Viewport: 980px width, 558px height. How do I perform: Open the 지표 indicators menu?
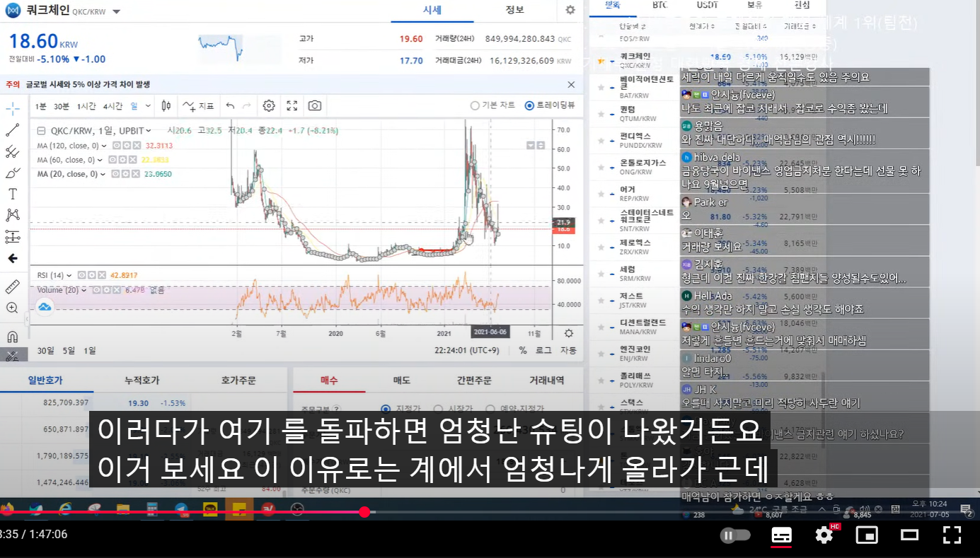[198, 106]
